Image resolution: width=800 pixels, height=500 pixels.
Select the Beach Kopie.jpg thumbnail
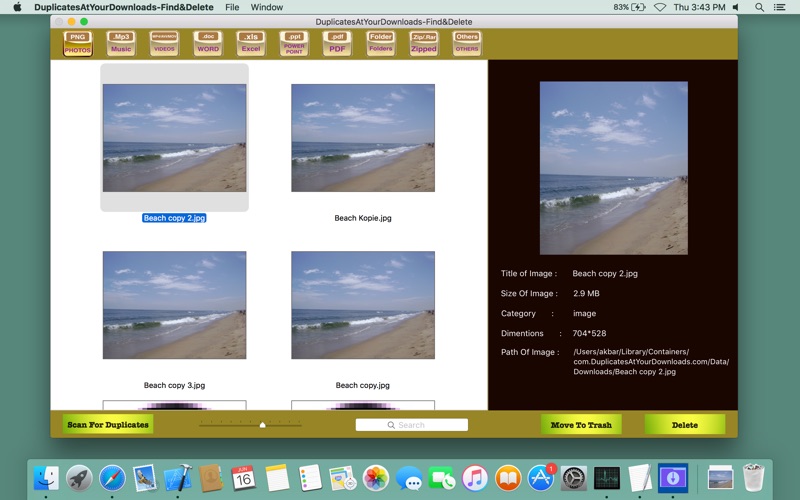363,138
